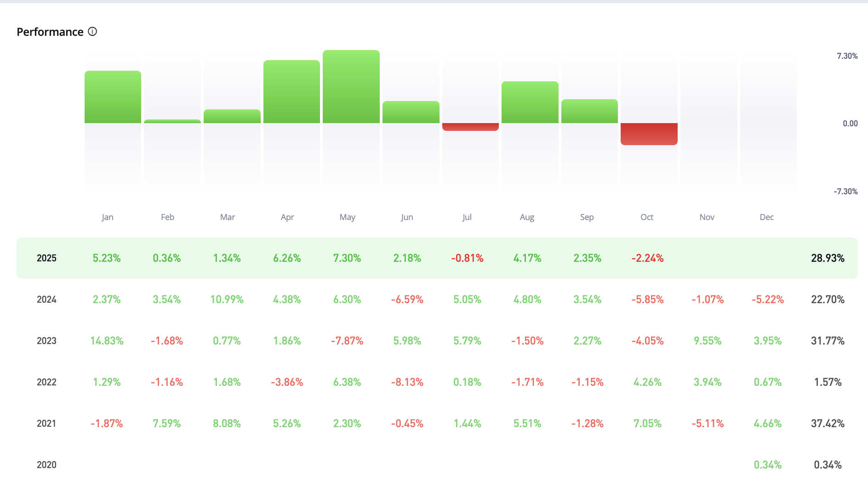Click the 28.93% total for 2025
Image resolution: width=868 pixels, height=486 pixels.
pyautogui.click(x=828, y=258)
